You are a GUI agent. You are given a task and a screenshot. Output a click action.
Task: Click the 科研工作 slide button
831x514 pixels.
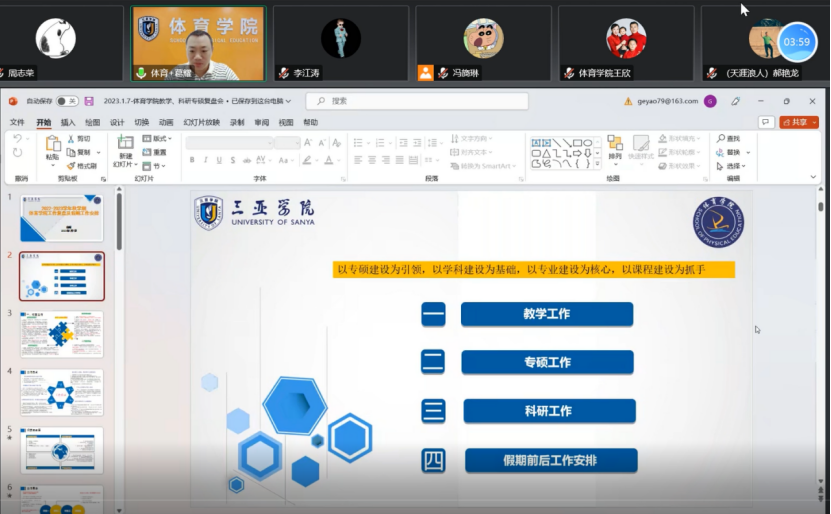tap(548, 411)
